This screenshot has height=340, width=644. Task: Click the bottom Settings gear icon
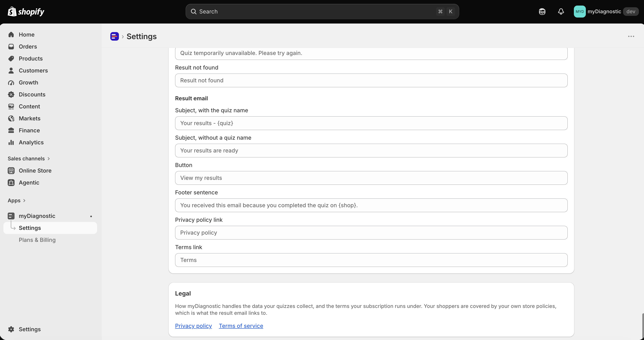11,329
